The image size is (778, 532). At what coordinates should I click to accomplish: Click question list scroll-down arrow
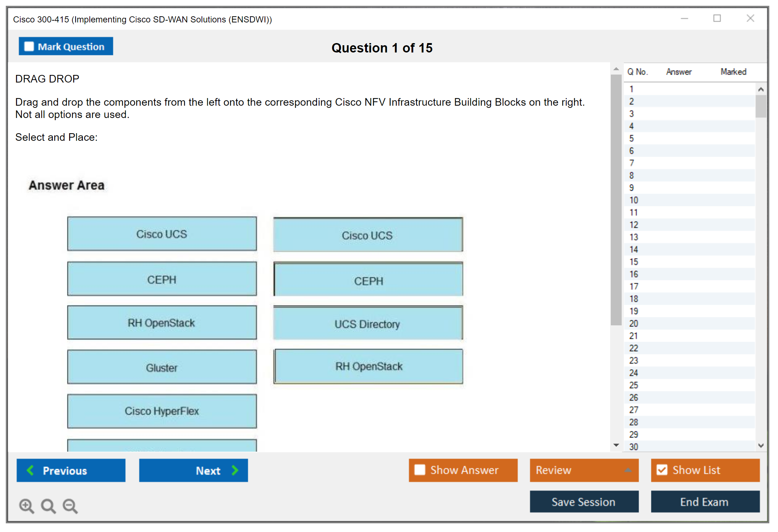click(761, 446)
